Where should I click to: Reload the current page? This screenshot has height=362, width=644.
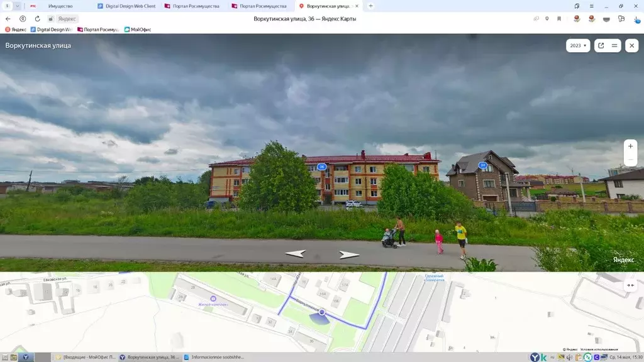coord(37,19)
